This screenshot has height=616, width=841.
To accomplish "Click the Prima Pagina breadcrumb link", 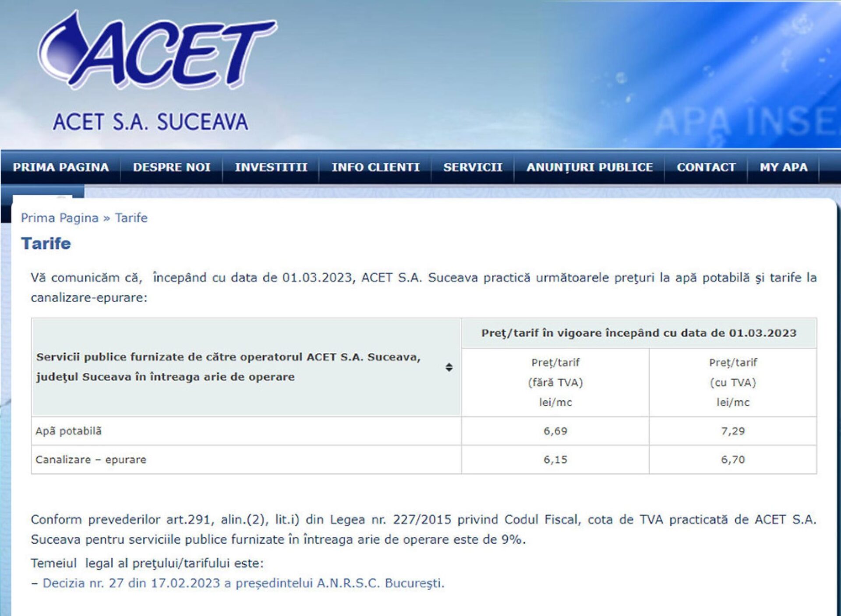I will (x=60, y=218).
